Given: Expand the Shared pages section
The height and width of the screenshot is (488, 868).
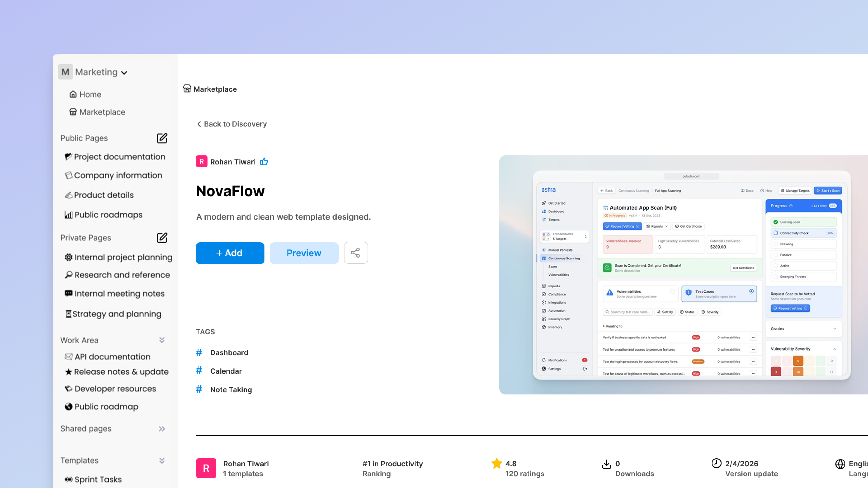Looking at the screenshot, I should 162,429.
